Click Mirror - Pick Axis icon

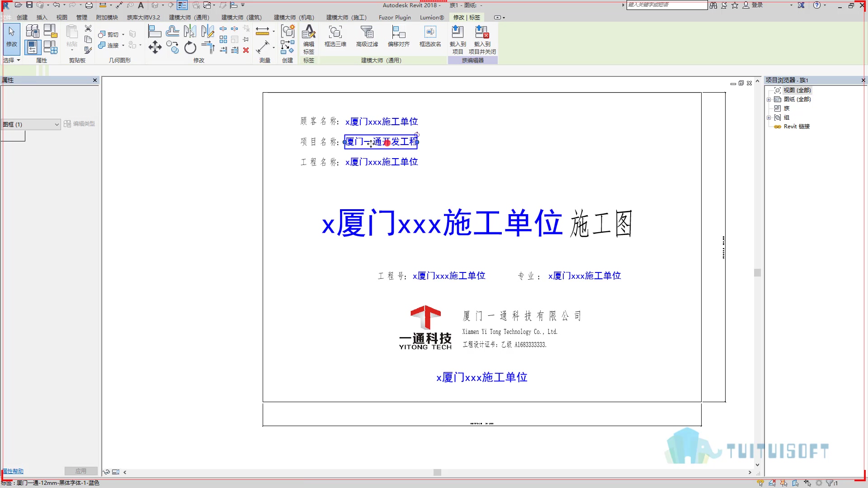[x=190, y=31]
